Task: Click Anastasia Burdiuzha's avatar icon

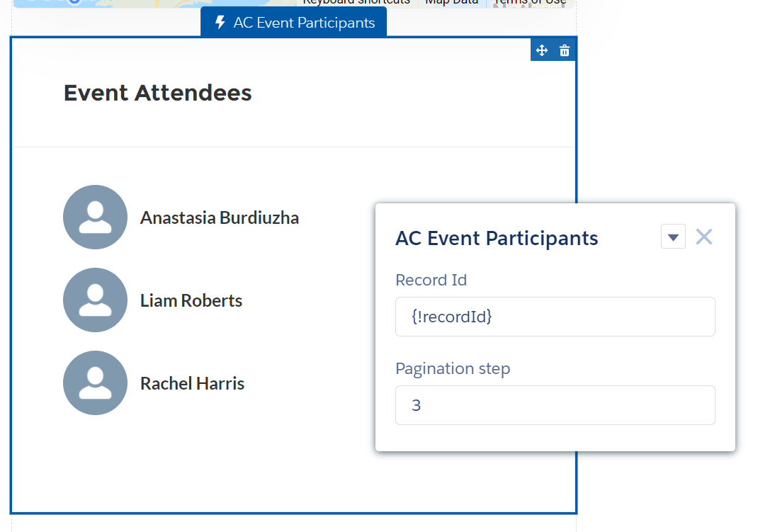Action: click(x=95, y=217)
